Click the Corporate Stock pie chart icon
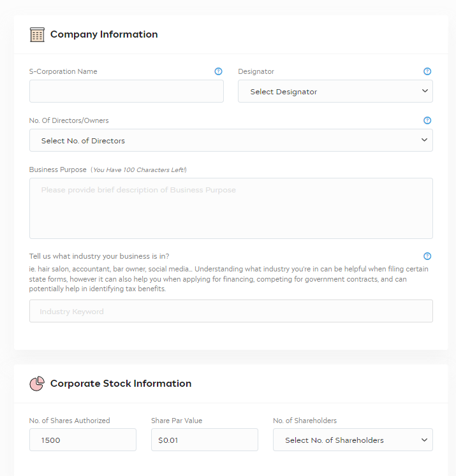This screenshot has height=476, width=456. (37, 384)
